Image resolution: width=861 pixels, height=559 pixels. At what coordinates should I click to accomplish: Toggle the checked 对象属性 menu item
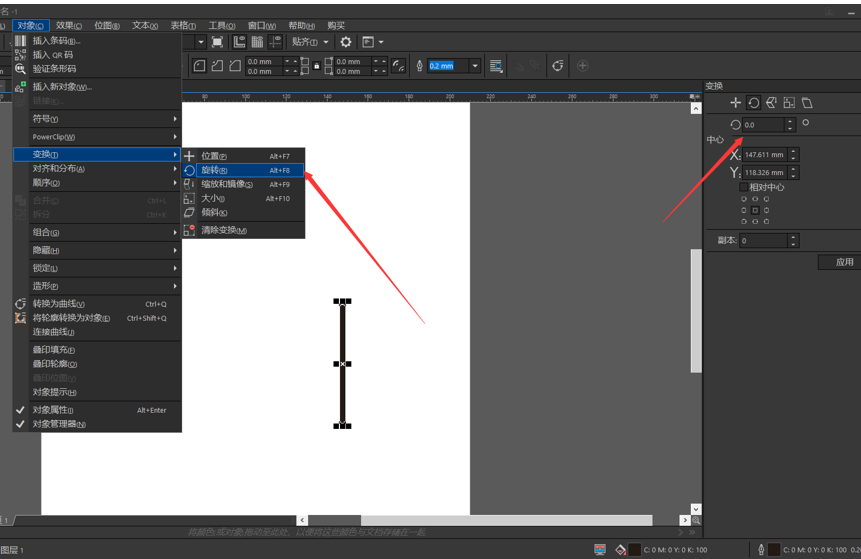[x=52, y=410]
